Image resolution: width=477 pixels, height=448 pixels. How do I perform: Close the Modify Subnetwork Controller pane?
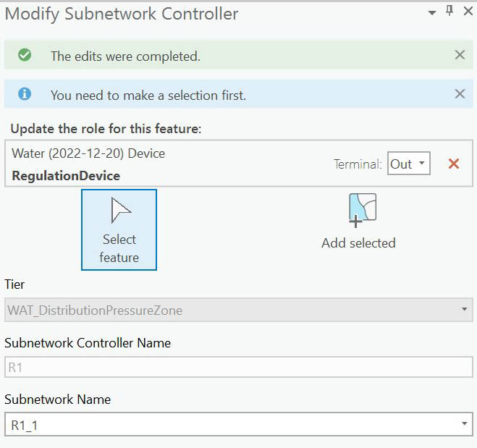pos(466,12)
